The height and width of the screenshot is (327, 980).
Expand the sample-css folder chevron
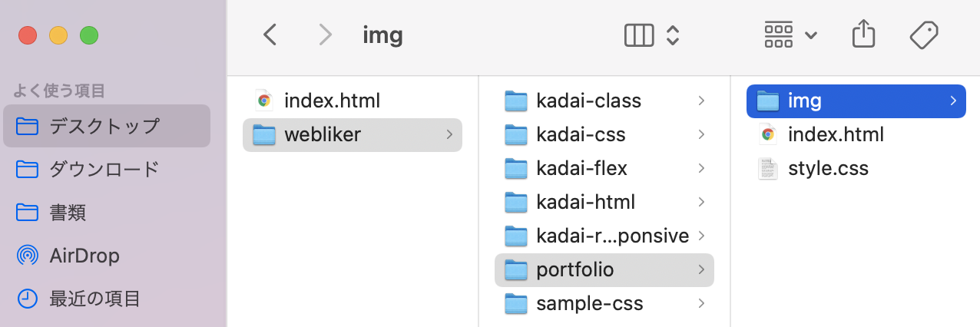tap(701, 303)
